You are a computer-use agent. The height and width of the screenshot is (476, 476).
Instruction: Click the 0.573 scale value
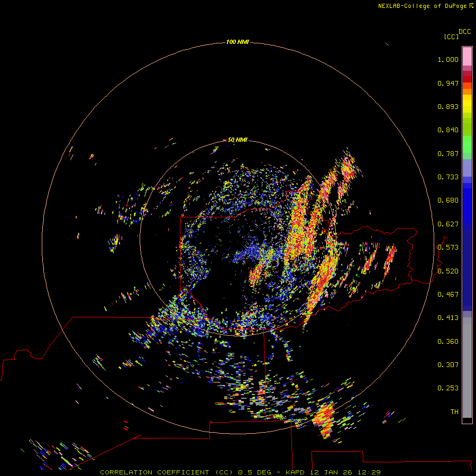(448, 248)
